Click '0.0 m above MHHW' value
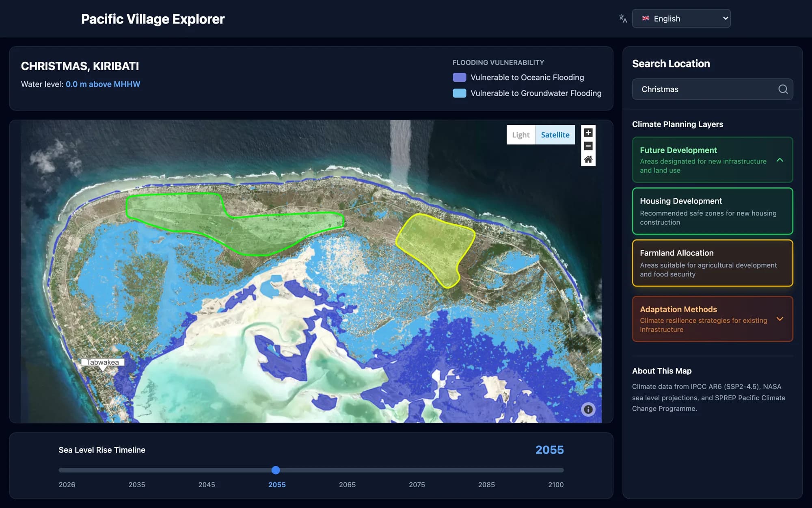 click(103, 84)
